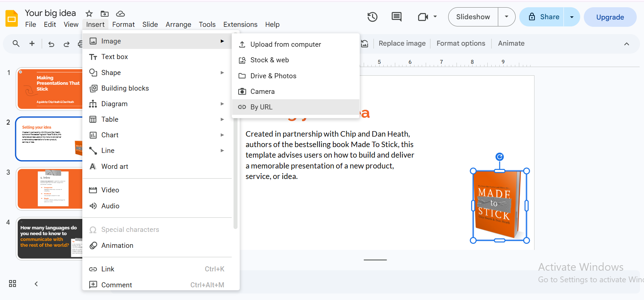Open Format options

click(461, 43)
